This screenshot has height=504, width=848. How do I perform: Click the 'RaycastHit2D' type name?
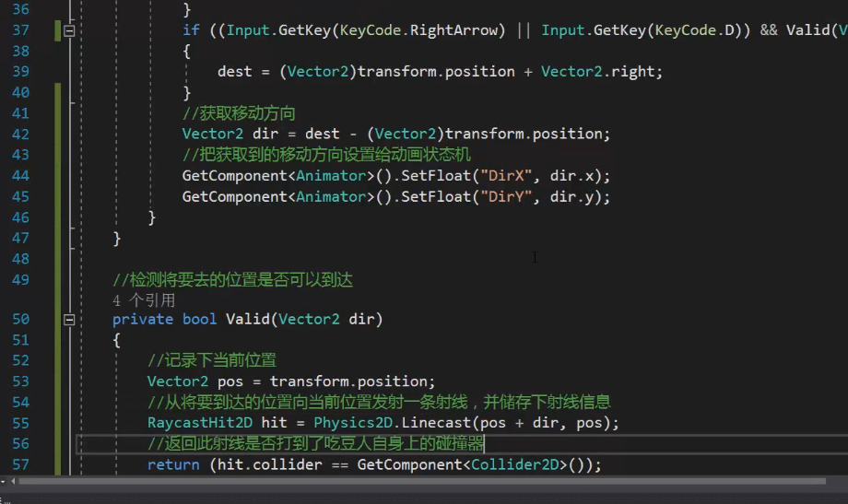200,423
